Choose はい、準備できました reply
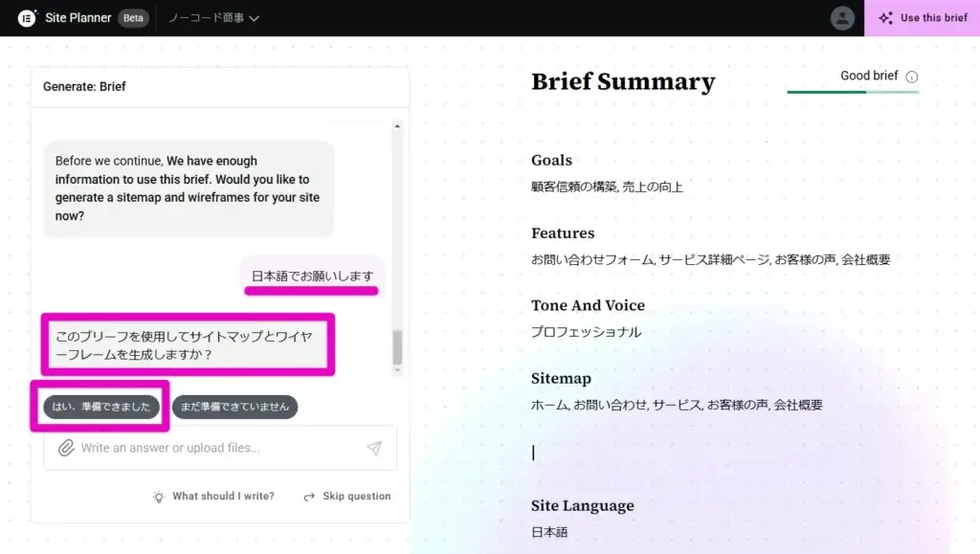Viewport: 980px width, 554px height. 101,407
